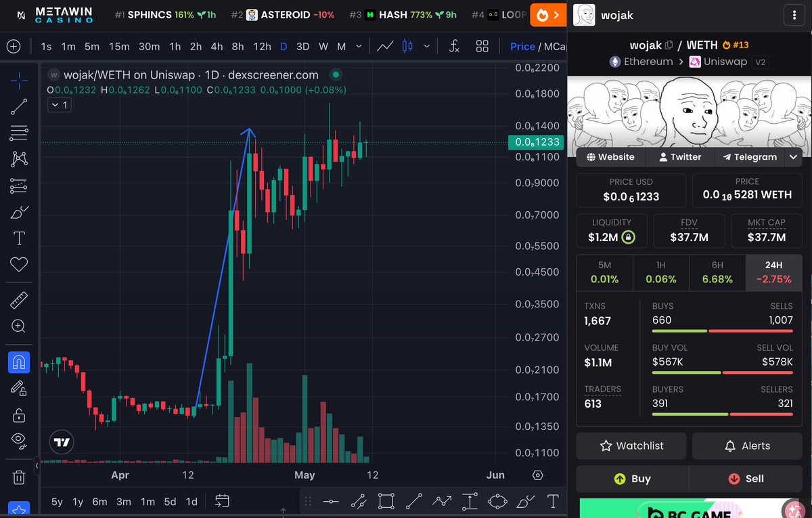The width and height of the screenshot is (812, 518).
Task: Copy the wojak token address
Action: [669, 45]
